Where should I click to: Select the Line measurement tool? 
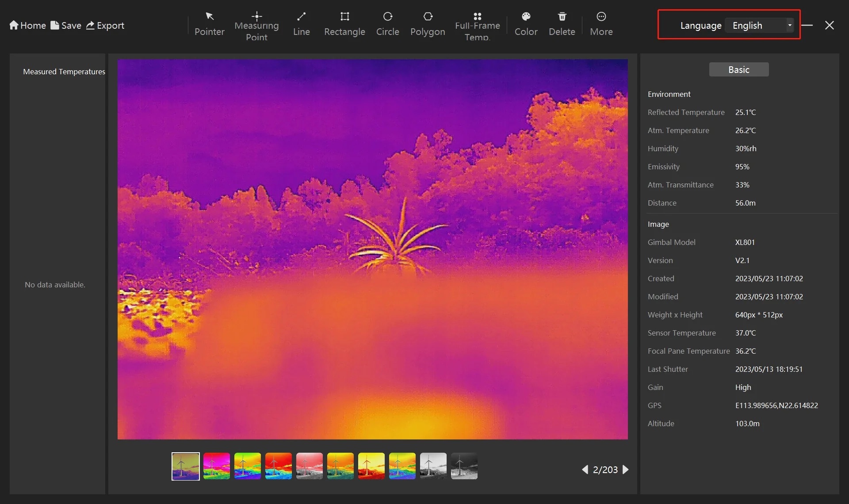click(301, 23)
